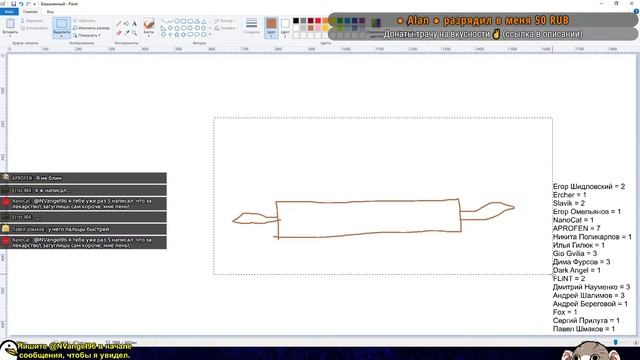
Task: Pick the white color swatch
Action: point(296,28)
